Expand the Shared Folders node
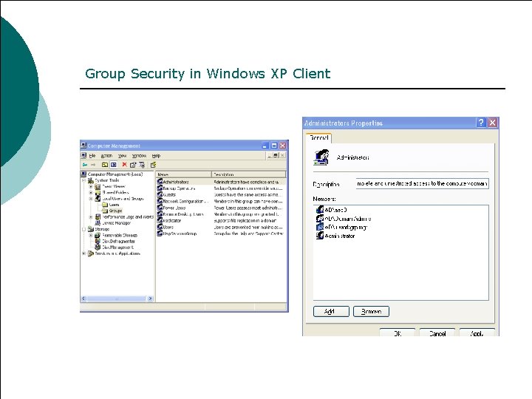The width and height of the screenshot is (532, 399). pyautogui.click(x=91, y=193)
